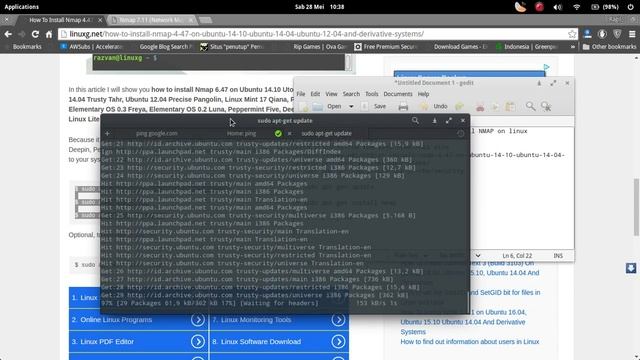Open the AWSubs bookmark
The height and width of the screenshot is (360, 640).
click(92, 47)
